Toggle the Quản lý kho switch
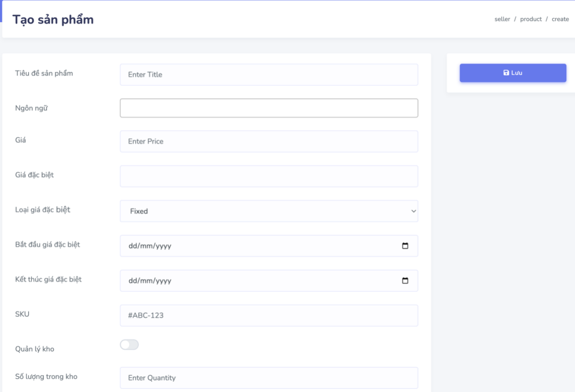This screenshot has width=575, height=392. click(x=129, y=345)
